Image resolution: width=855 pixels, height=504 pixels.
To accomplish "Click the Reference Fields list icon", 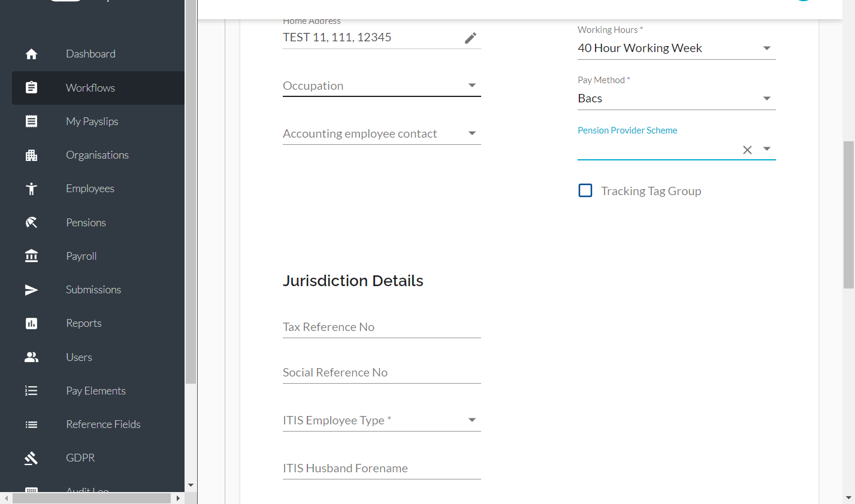I will coord(32,424).
